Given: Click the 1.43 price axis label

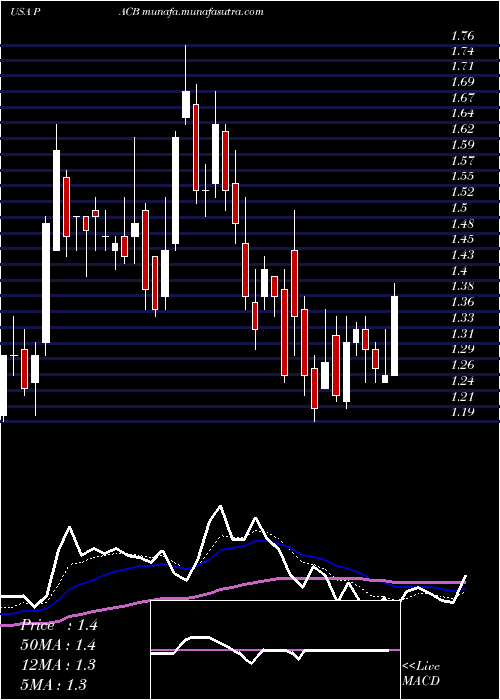Looking at the screenshot, I should click(462, 255).
